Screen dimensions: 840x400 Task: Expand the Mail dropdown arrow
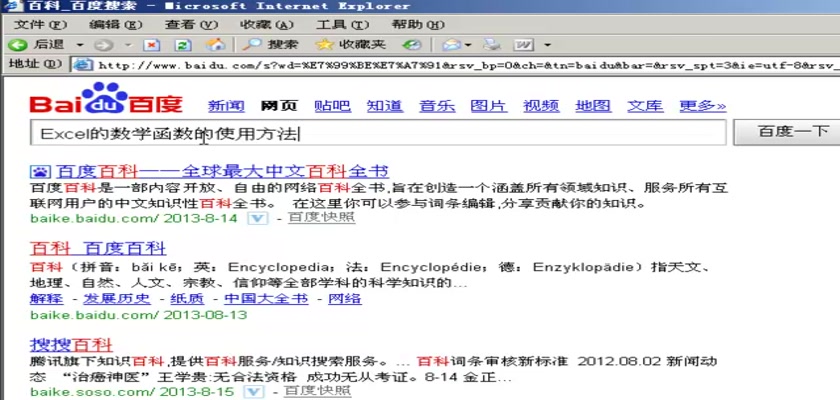point(468,45)
